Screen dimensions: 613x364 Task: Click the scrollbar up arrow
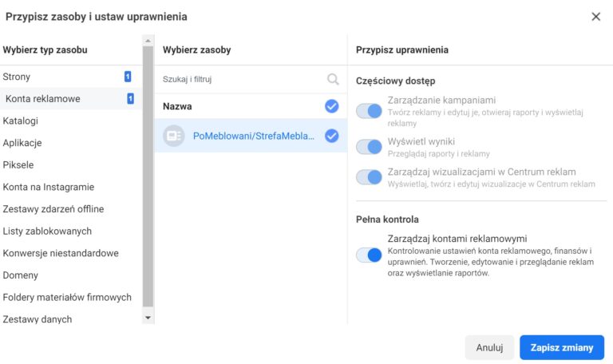[x=148, y=41]
